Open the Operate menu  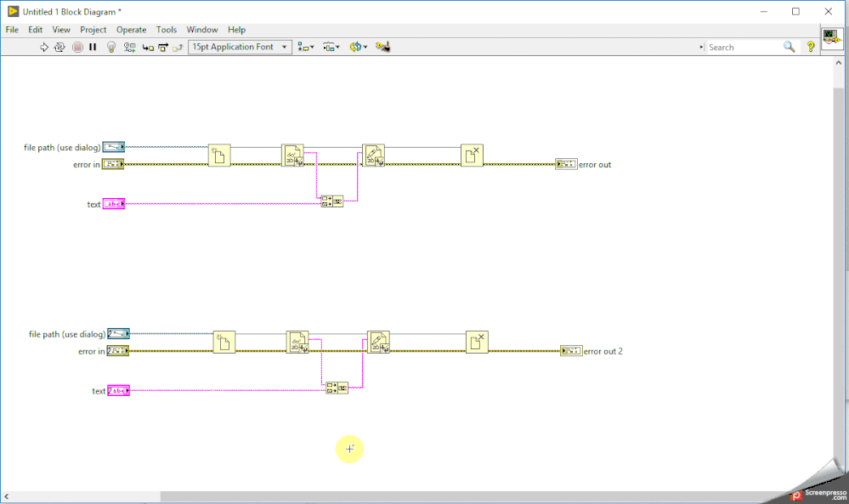click(132, 30)
